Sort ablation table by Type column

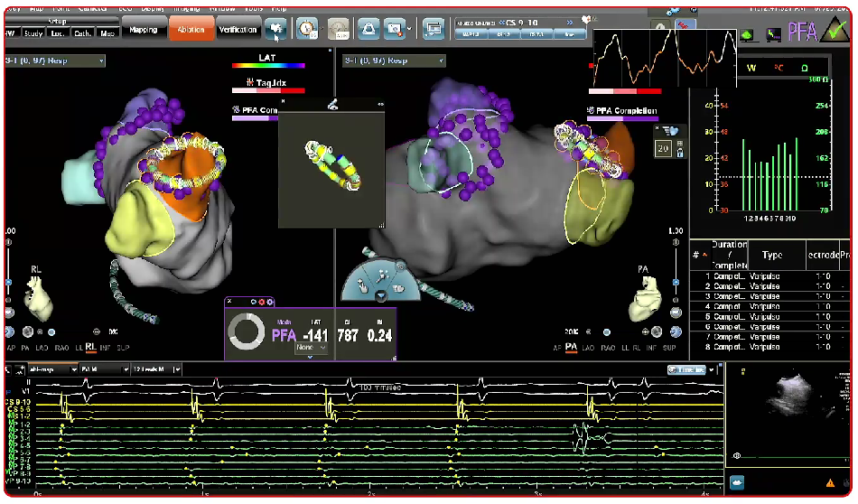click(771, 256)
